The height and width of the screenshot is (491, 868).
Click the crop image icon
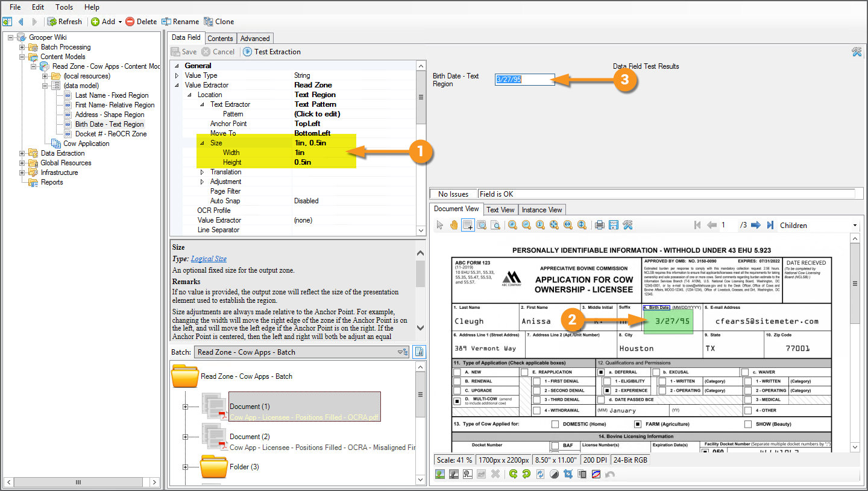568,474
